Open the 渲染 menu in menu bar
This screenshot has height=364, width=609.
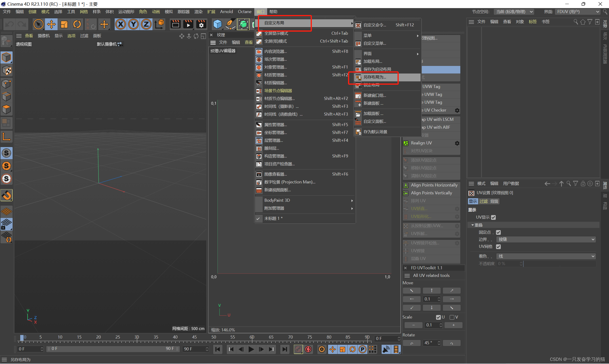click(198, 11)
